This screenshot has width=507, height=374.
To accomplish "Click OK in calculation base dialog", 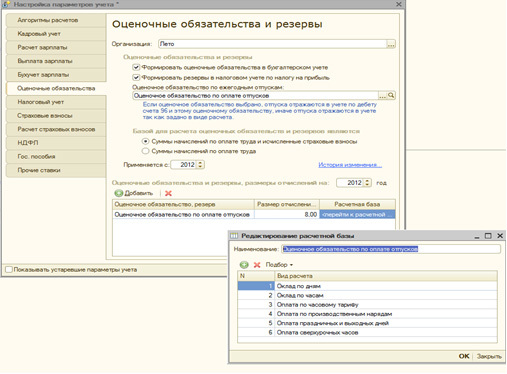I will pos(464,356).
